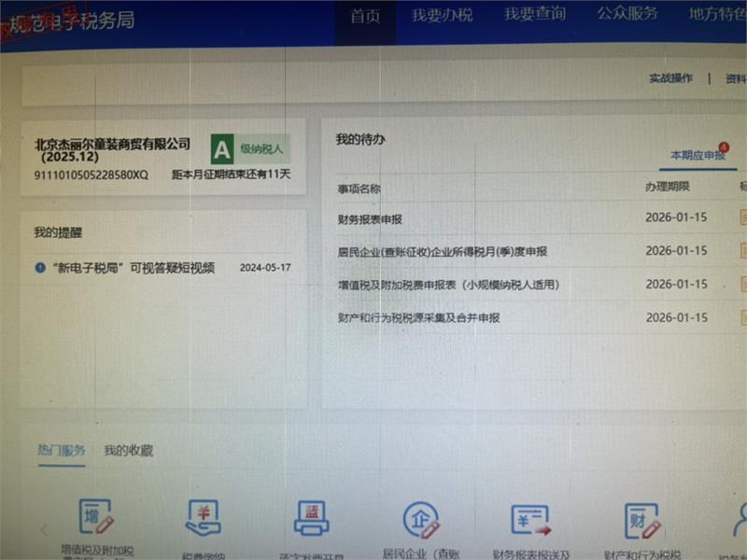Select the 我要查询 menu

(x=534, y=15)
